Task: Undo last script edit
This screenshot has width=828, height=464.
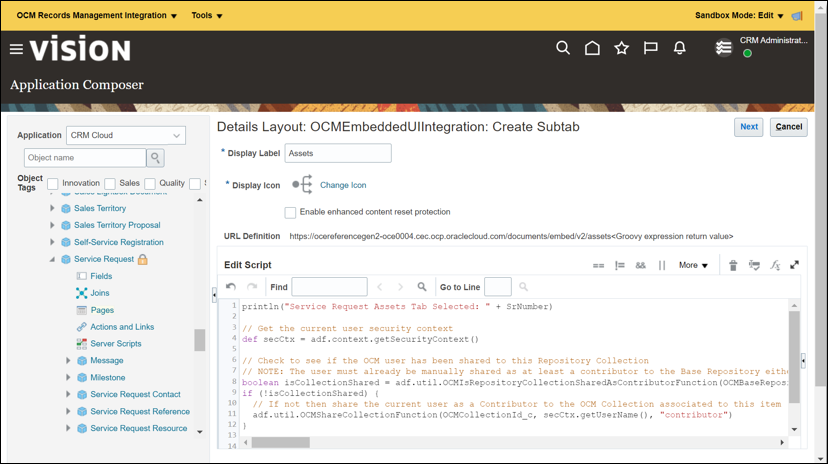Action: (x=231, y=287)
